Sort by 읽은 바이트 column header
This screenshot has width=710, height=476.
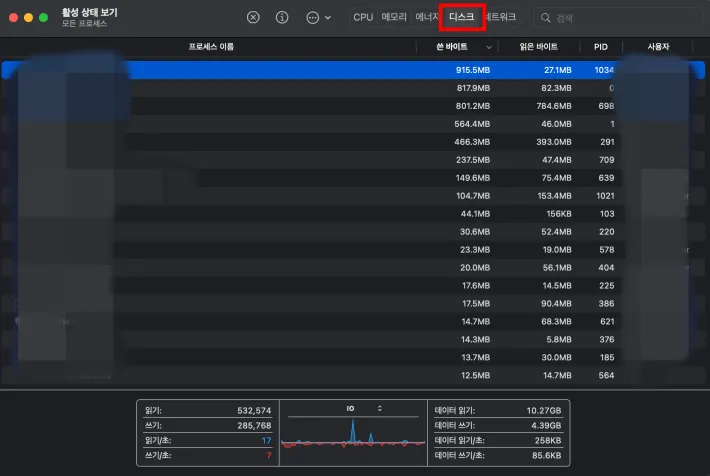pos(538,47)
